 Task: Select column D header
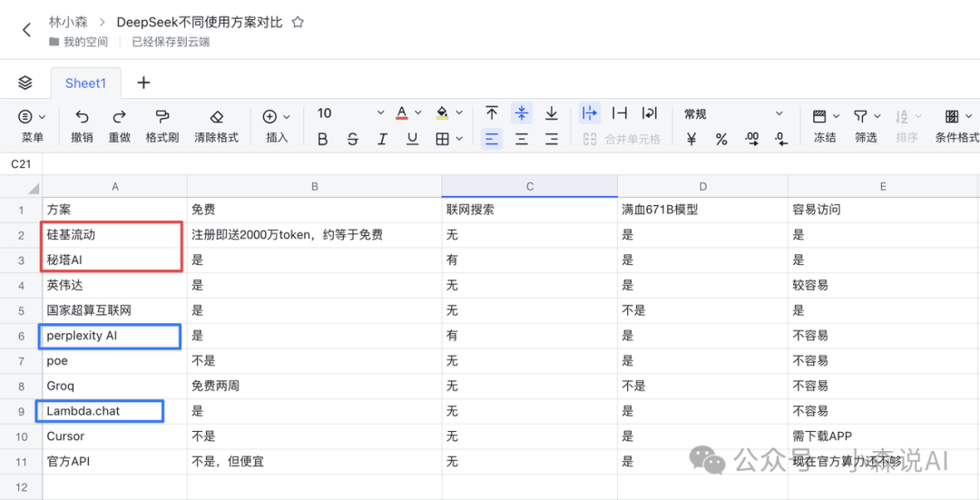pyautogui.click(x=702, y=186)
